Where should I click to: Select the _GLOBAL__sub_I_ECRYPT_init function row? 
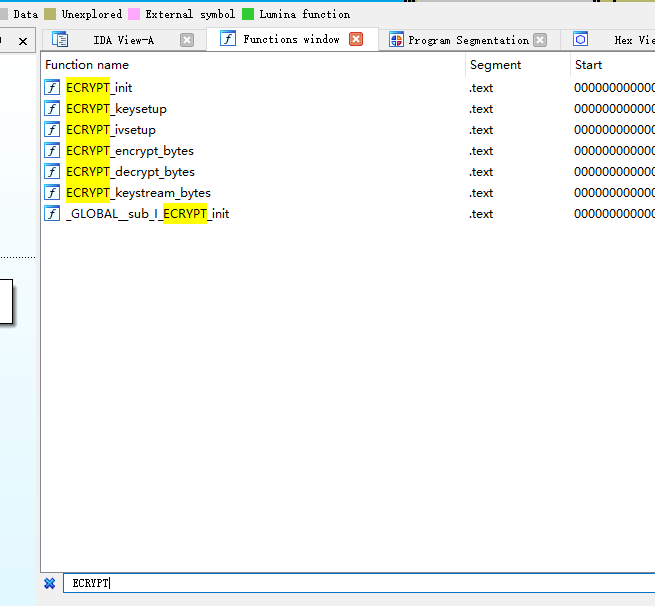coord(348,213)
